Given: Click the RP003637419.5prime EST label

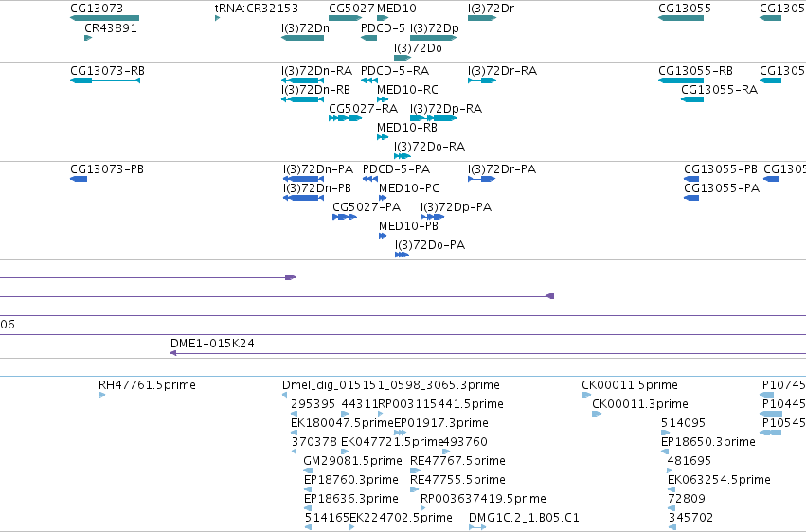Looking at the screenshot, I should pos(483,499).
